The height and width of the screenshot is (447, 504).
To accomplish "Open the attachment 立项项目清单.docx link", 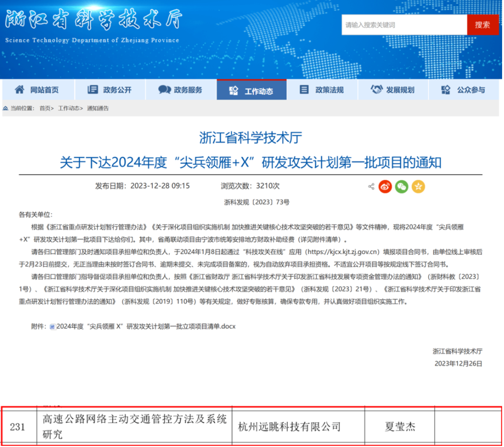I will [146, 327].
